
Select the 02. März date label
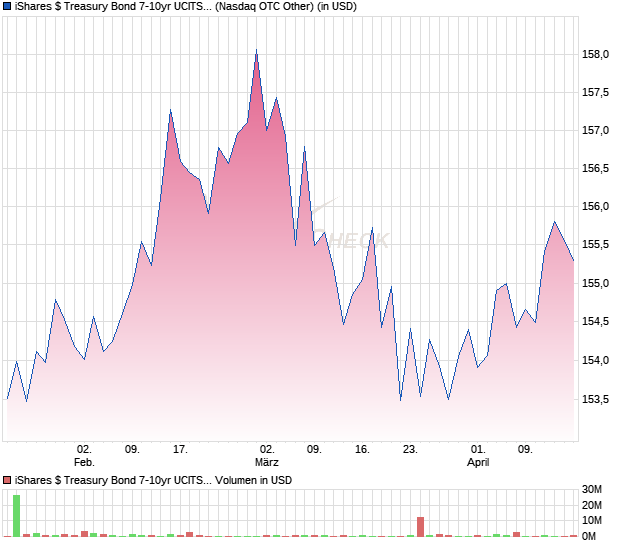coord(267,456)
